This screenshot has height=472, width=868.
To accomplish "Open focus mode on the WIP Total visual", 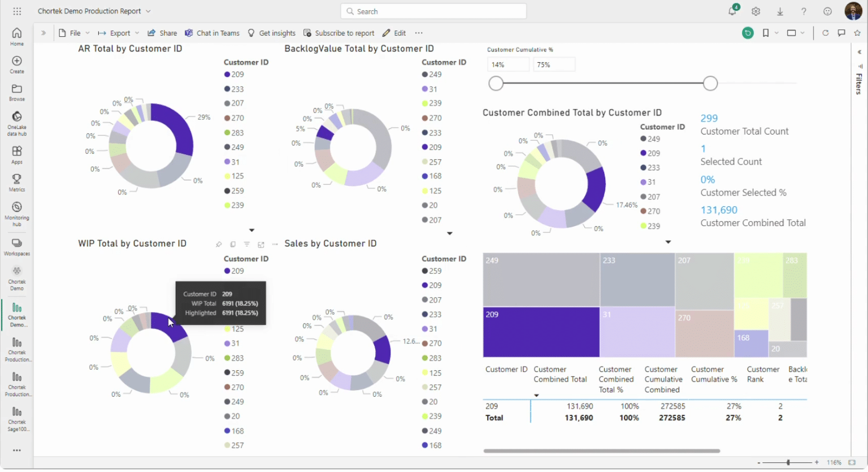I will point(261,244).
